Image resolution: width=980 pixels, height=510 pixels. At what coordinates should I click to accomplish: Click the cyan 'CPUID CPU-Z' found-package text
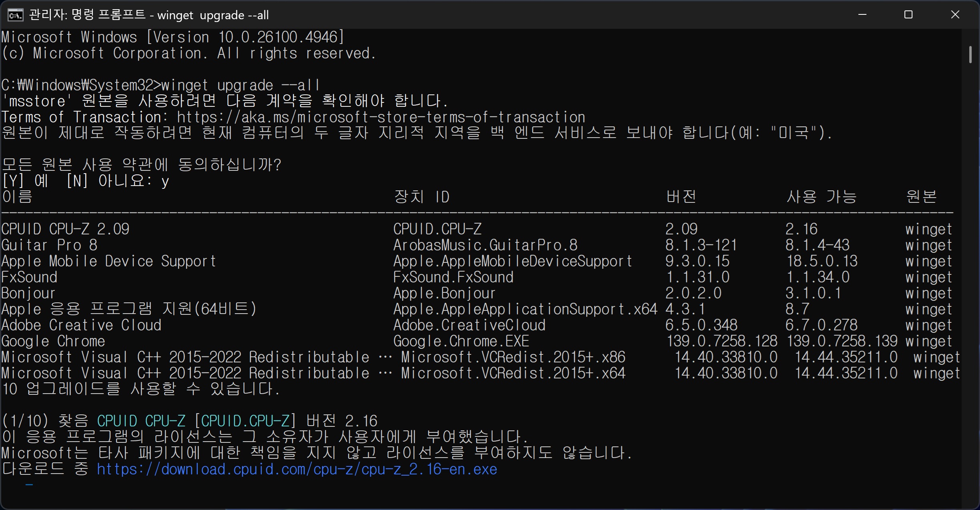pyautogui.click(x=141, y=421)
